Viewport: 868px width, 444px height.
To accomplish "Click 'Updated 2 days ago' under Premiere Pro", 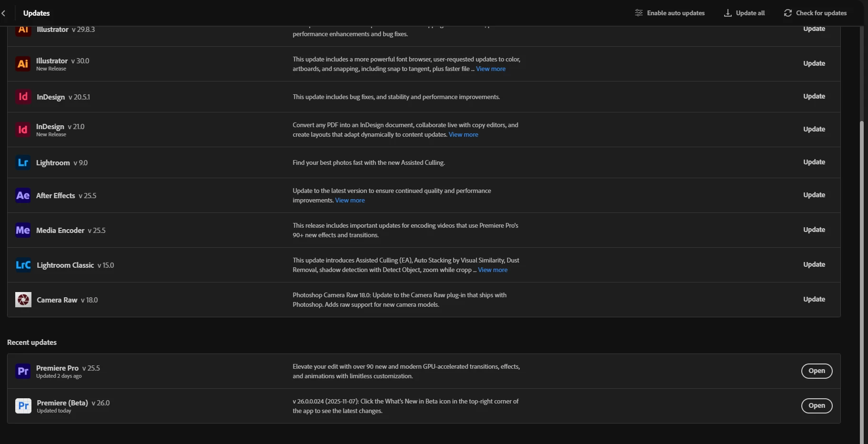I will coord(59,376).
